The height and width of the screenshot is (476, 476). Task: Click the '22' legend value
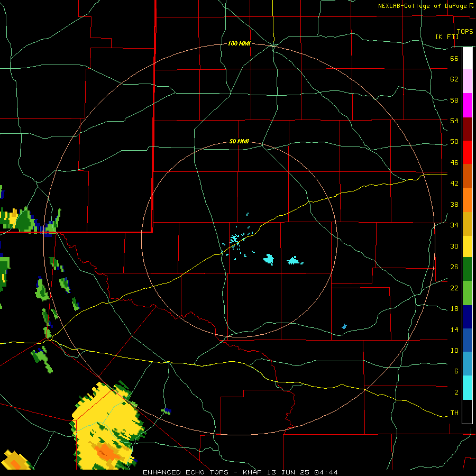tap(454, 288)
